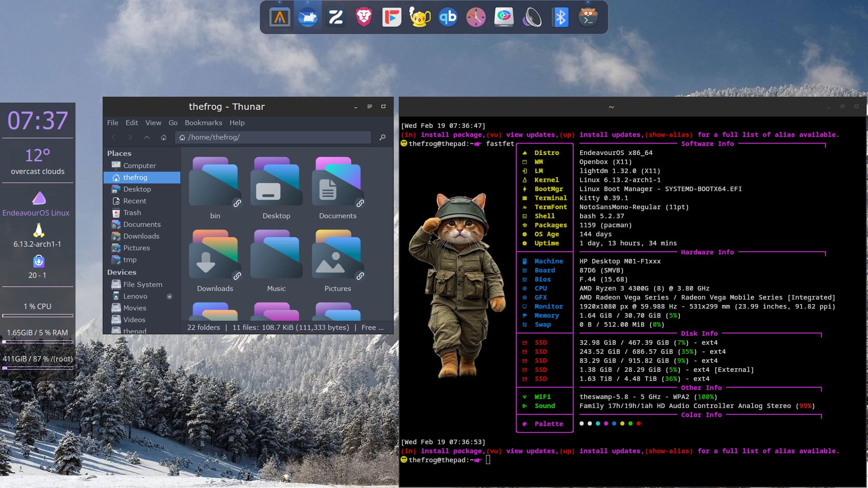The width and height of the screenshot is (868, 488).
Task: Click the 12° overcast clouds weather text
Action: point(38,161)
